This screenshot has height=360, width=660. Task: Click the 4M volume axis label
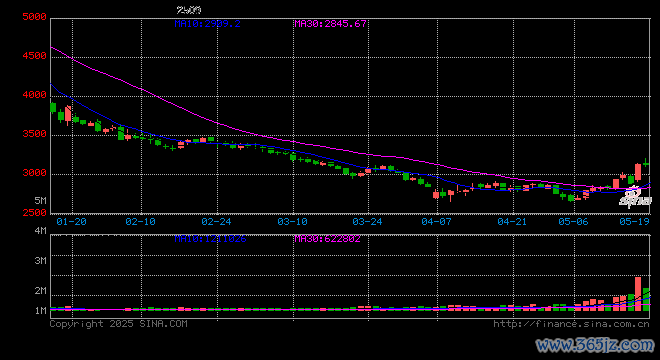[40, 231]
